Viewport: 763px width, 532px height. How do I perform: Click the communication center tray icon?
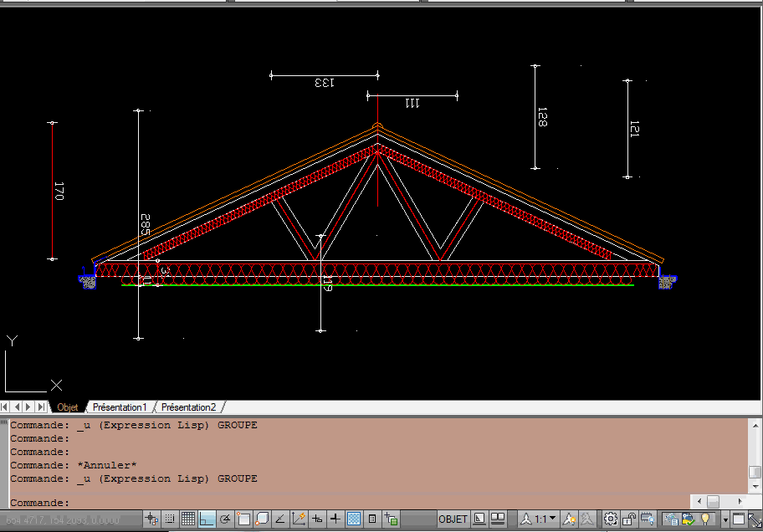point(671,519)
